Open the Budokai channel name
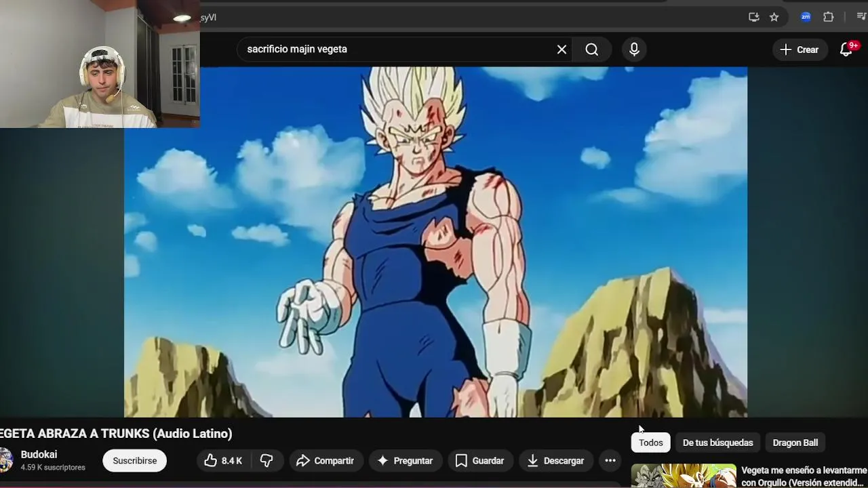The width and height of the screenshot is (868, 488). (39, 455)
